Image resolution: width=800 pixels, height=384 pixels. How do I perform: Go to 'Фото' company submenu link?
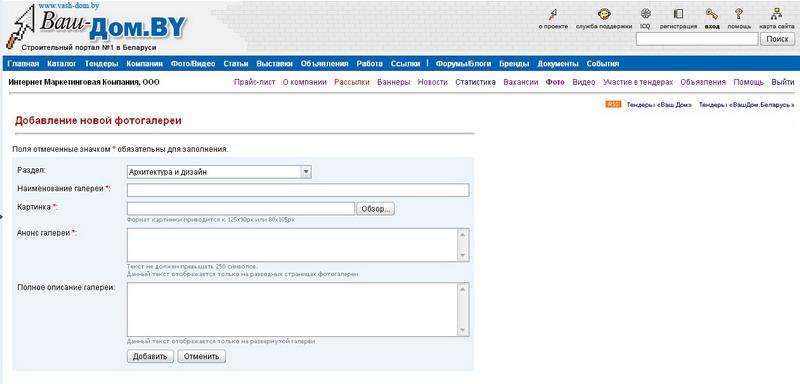click(555, 82)
